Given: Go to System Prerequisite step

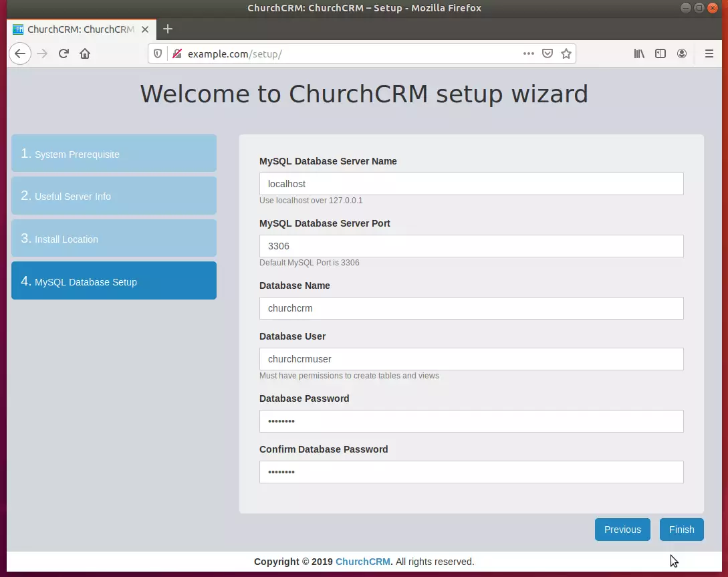Looking at the screenshot, I should click(x=114, y=153).
